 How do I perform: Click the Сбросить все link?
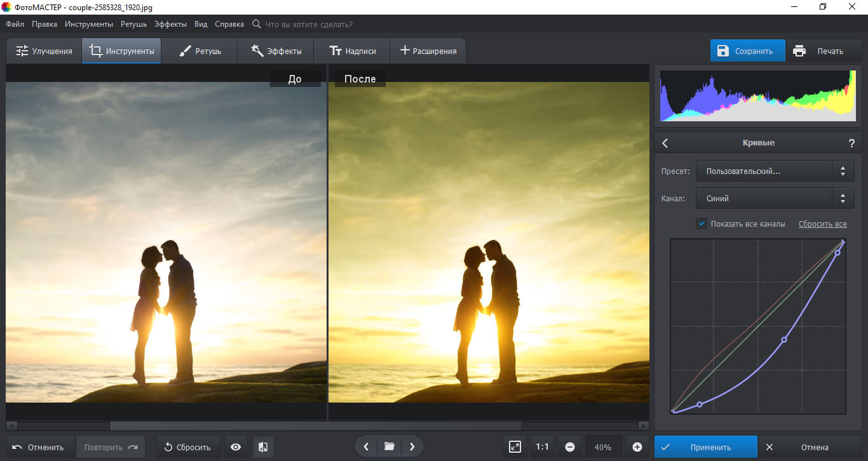822,224
